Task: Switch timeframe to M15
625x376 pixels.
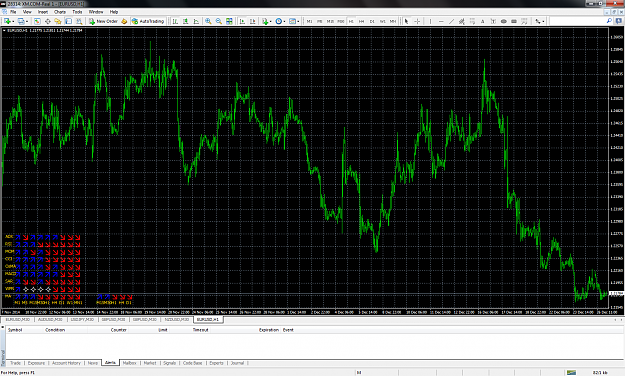Action: pyautogui.click(x=330, y=21)
